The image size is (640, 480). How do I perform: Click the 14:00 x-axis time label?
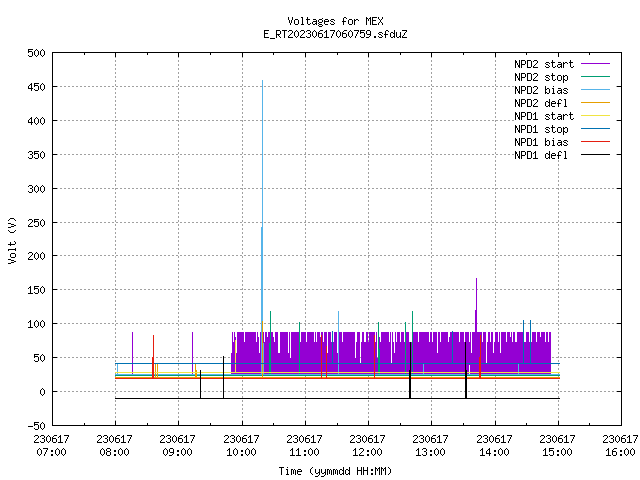[x=494, y=452]
